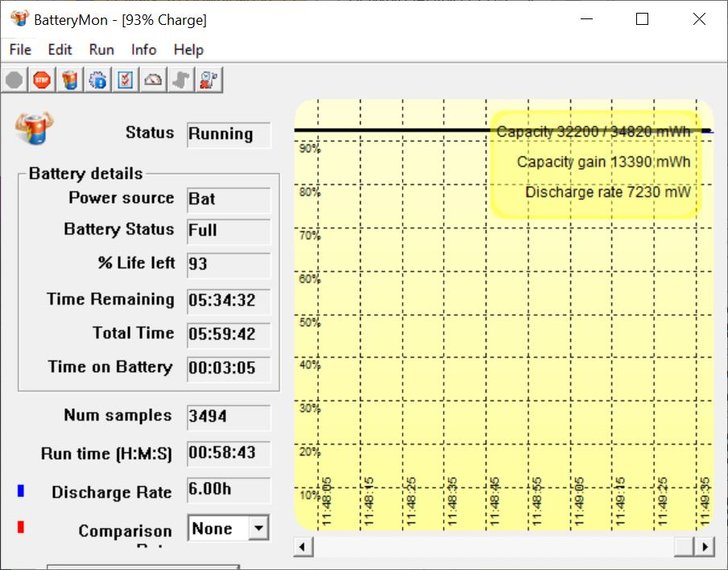The height and width of the screenshot is (570, 728).
Task: Click the 11:49:05 time axis label
Action: click(579, 501)
